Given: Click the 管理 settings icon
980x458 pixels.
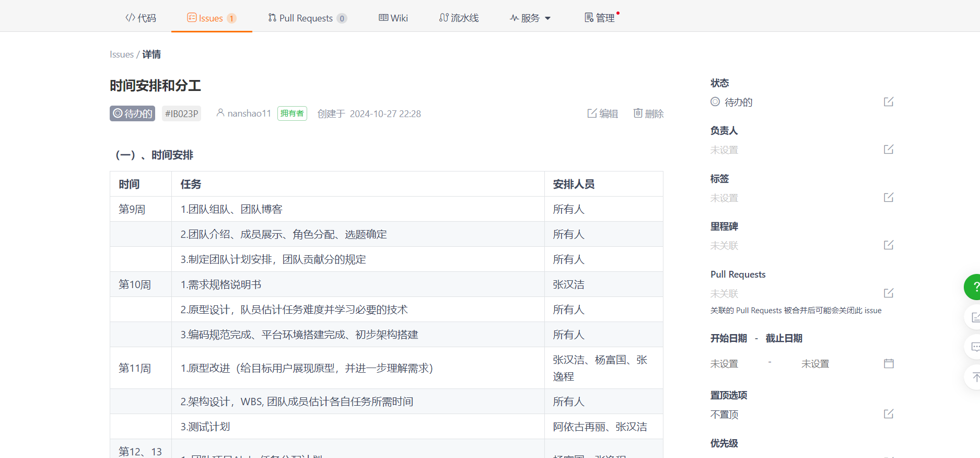Looking at the screenshot, I should pos(589,18).
